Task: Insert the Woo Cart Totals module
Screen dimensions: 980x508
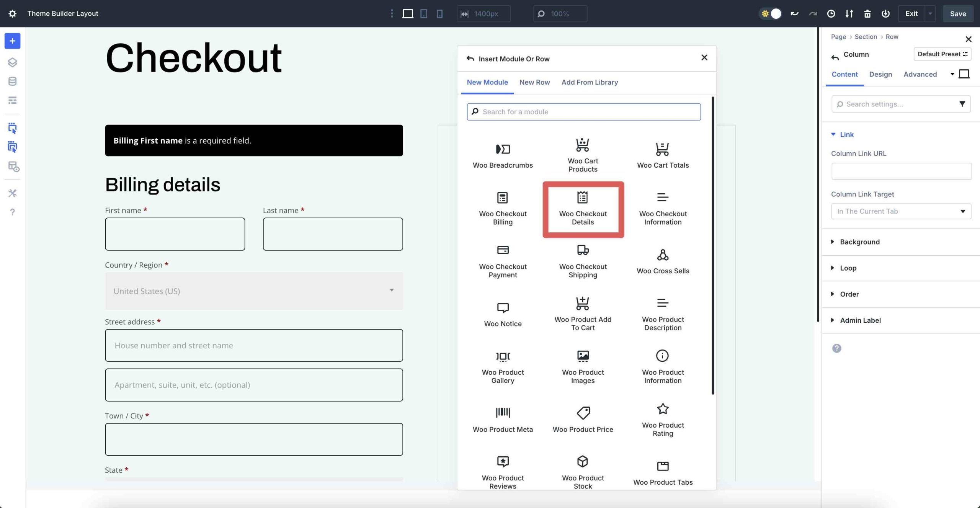Action: pyautogui.click(x=662, y=153)
